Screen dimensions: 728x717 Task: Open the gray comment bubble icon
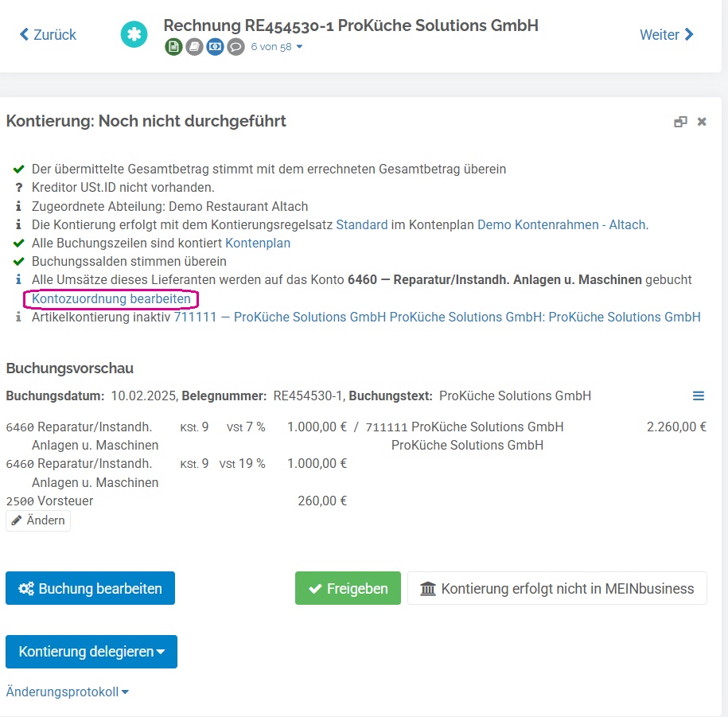[236, 47]
